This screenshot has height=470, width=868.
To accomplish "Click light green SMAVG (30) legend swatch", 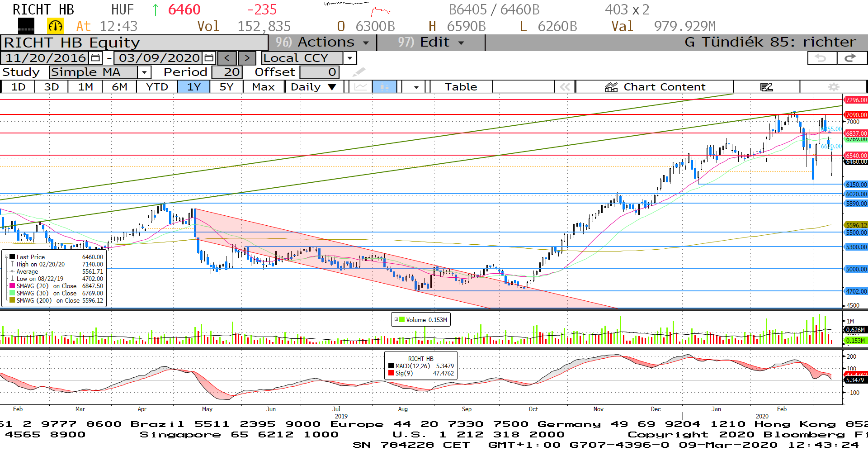I will coord(12,293).
